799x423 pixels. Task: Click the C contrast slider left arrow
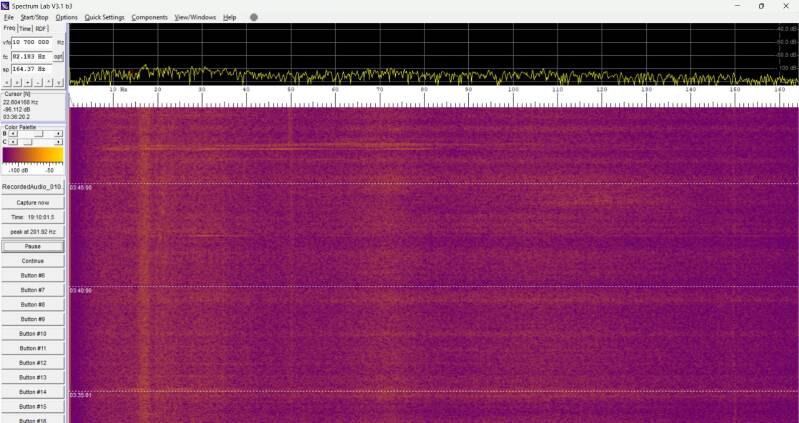click(x=13, y=142)
